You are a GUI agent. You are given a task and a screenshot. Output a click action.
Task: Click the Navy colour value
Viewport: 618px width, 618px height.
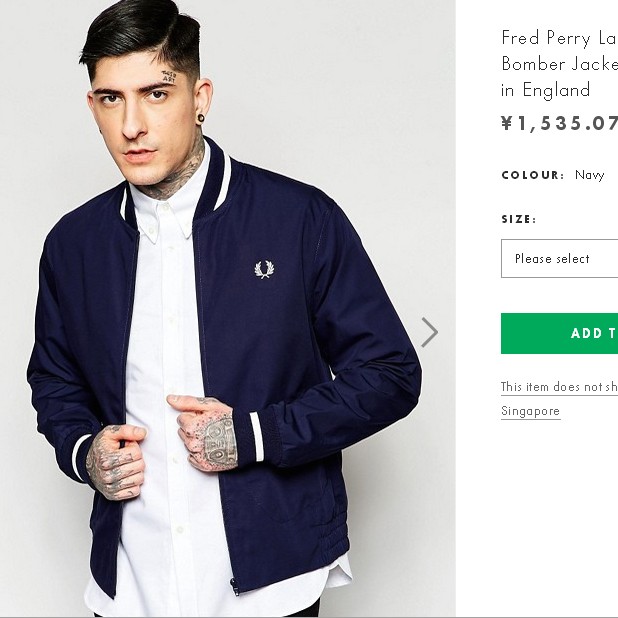(x=590, y=175)
